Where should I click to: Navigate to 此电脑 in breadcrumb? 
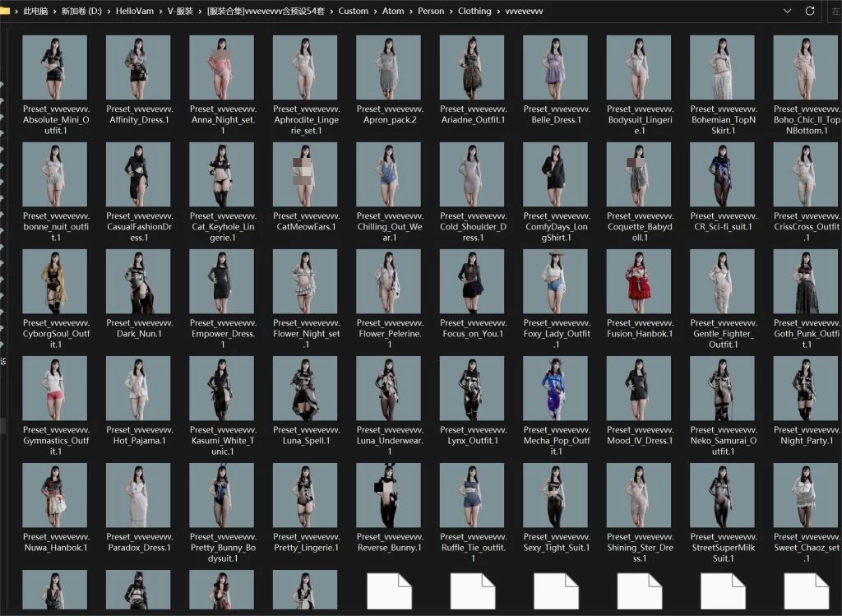35,12
